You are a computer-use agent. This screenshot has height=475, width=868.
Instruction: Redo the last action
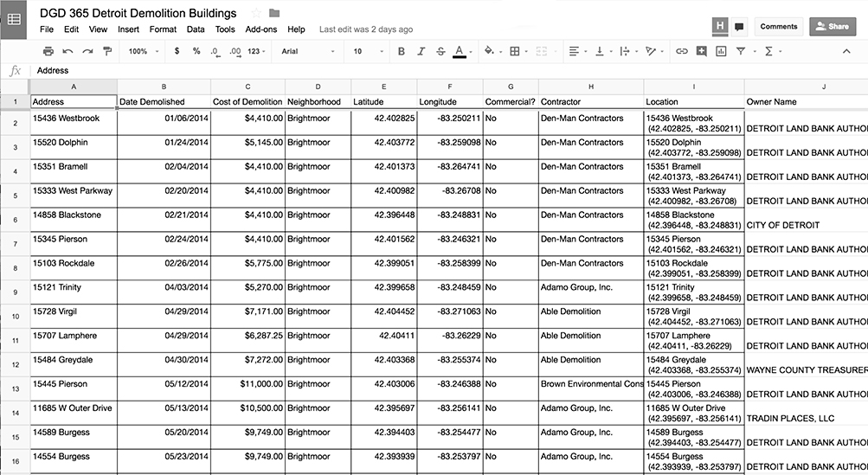pyautogui.click(x=87, y=51)
